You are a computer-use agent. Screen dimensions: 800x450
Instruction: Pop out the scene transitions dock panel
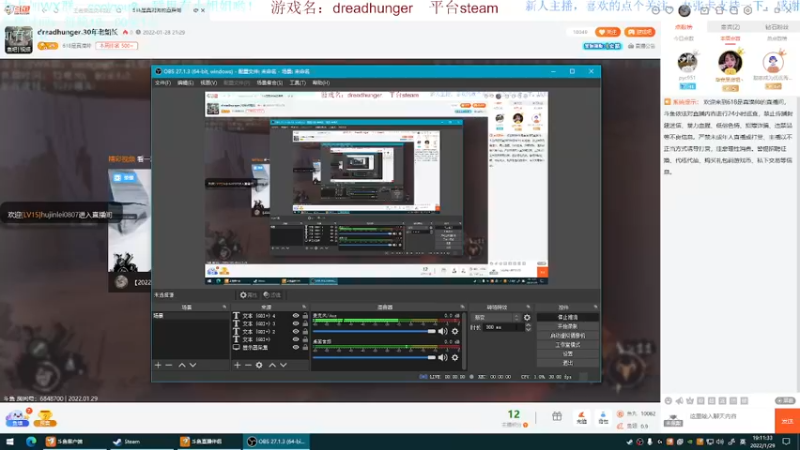tap(529, 307)
